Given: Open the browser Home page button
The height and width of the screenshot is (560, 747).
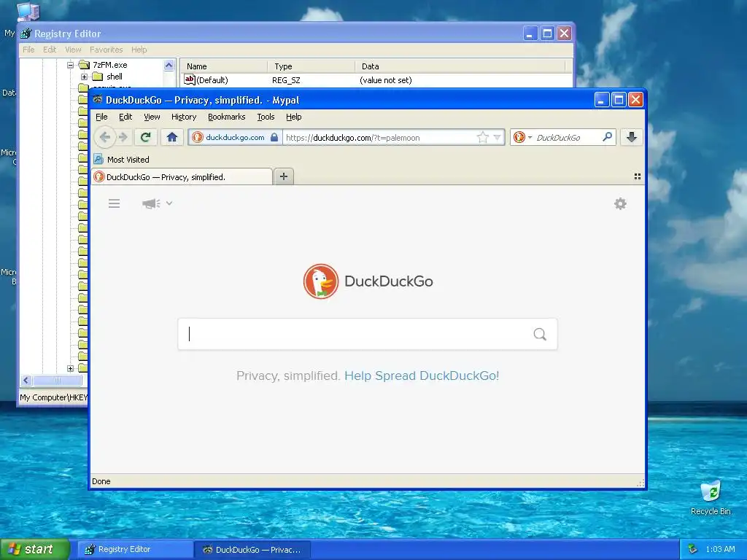Looking at the screenshot, I should coord(172,137).
